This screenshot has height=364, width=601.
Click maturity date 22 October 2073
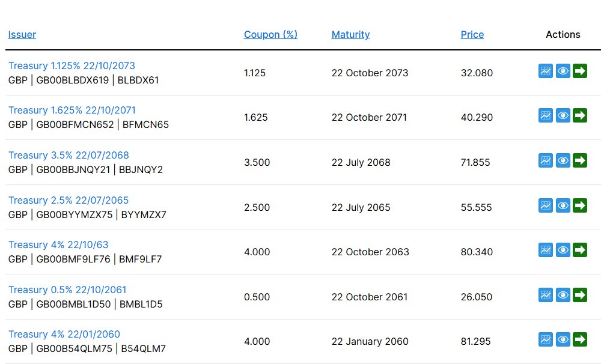[x=370, y=73]
